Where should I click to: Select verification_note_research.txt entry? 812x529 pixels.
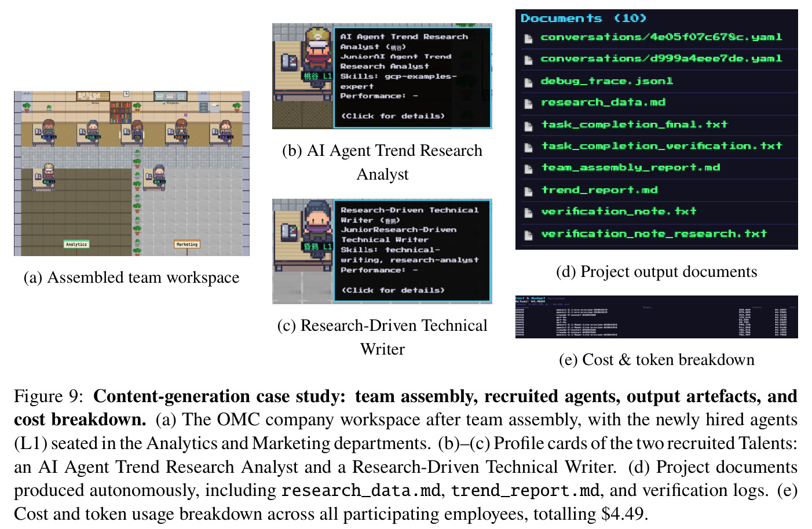click(x=653, y=234)
